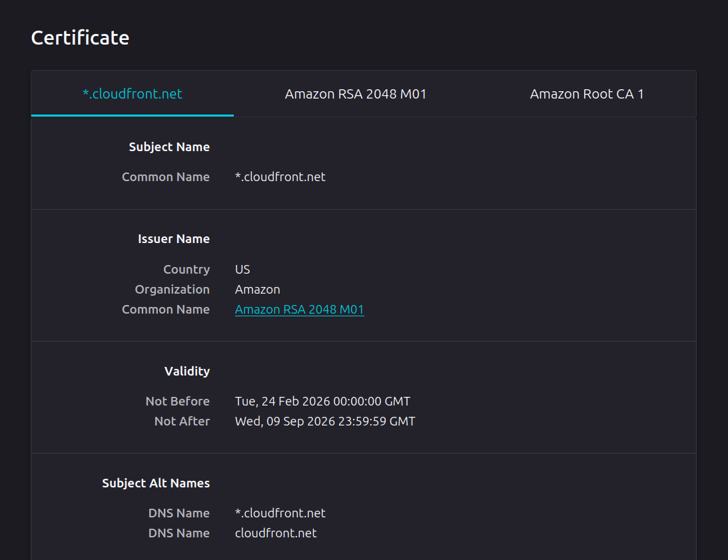The width and height of the screenshot is (728, 560).
Task: Switch to the Amazon RSA 2048 M01 tab
Action: pos(355,94)
